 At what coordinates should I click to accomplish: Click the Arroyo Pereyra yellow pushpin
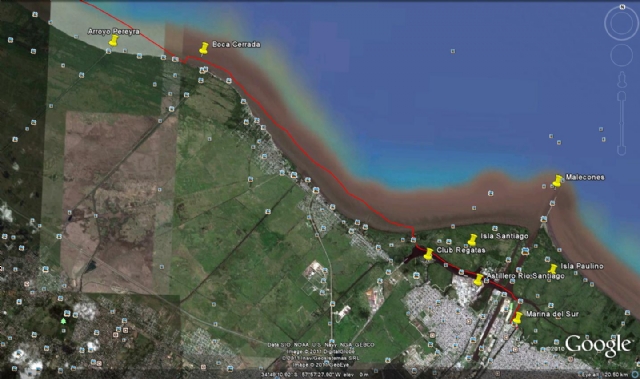pos(113,40)
